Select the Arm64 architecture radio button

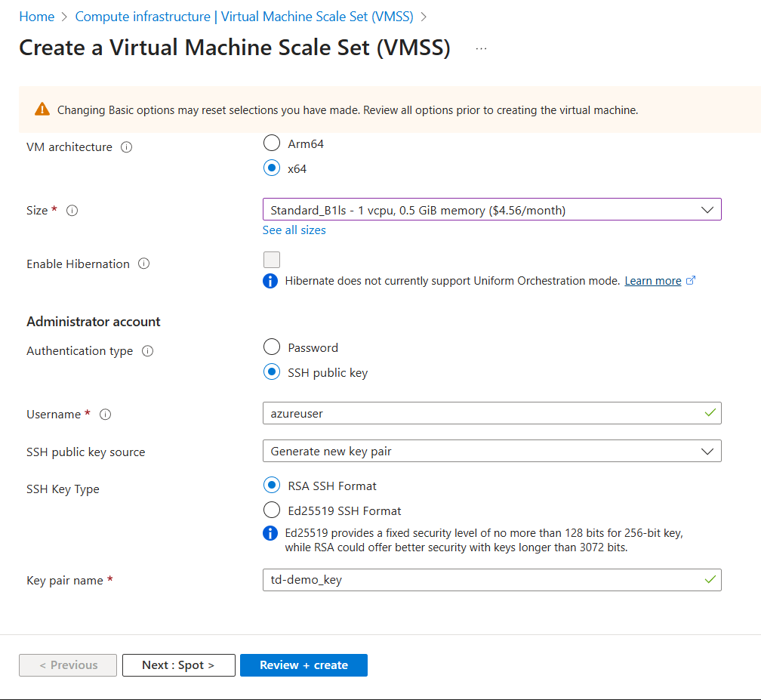(272, 143)
